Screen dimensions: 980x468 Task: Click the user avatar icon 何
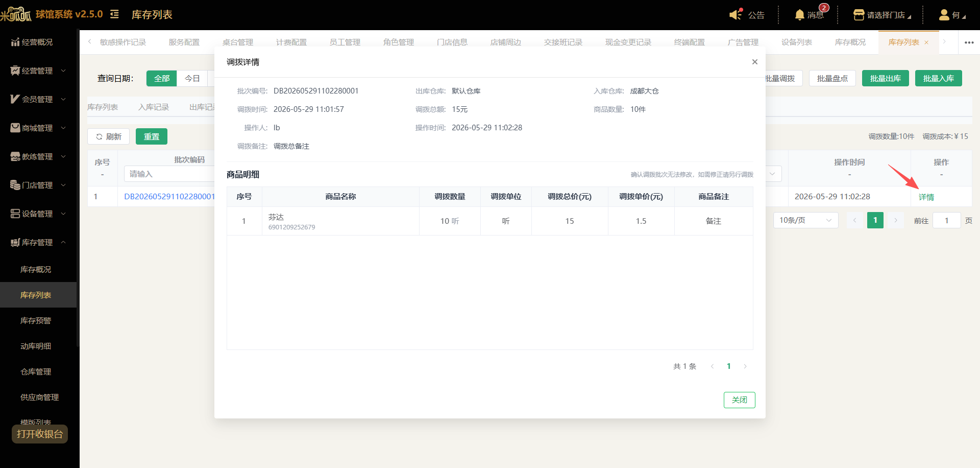[x=944, y=15]
